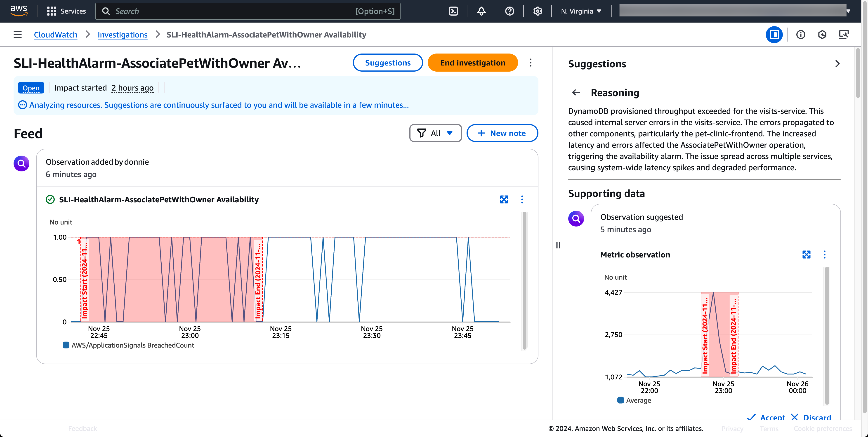Open the settings gear icon
The width and height of the screenshot is (868, 437).
click(x=538, y=11)
